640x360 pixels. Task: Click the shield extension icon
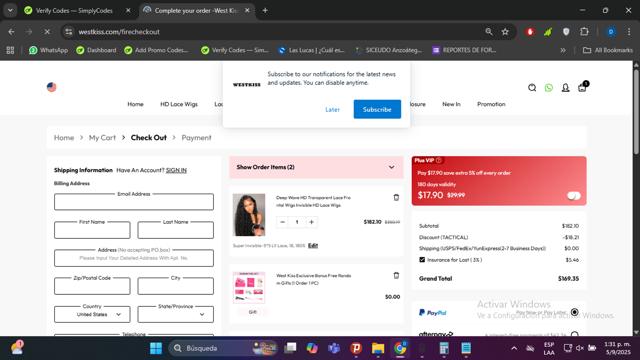(x=566, y=32)
